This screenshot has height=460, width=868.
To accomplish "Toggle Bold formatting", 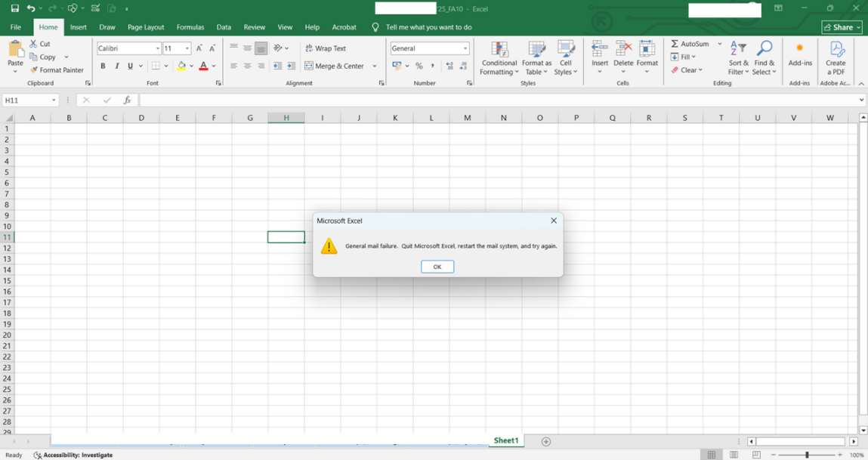I will pyautogui.click(x=103, y=66).
